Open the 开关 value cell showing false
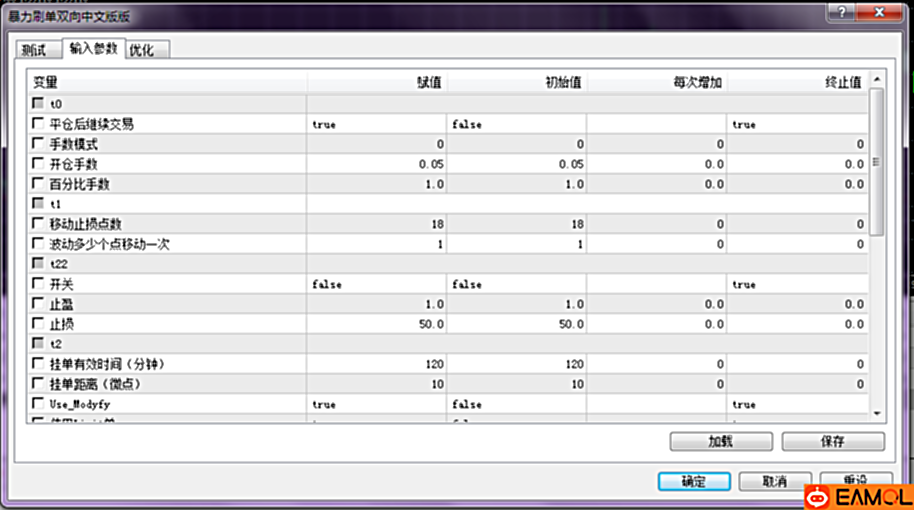Image resolution: width=914 pixels, height=510 pixels. 377,284
